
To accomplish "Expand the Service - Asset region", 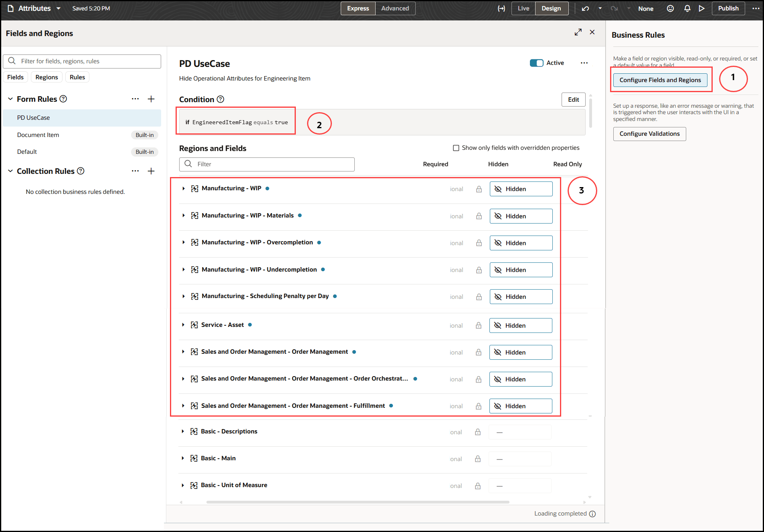I will (x=183, y=325).
